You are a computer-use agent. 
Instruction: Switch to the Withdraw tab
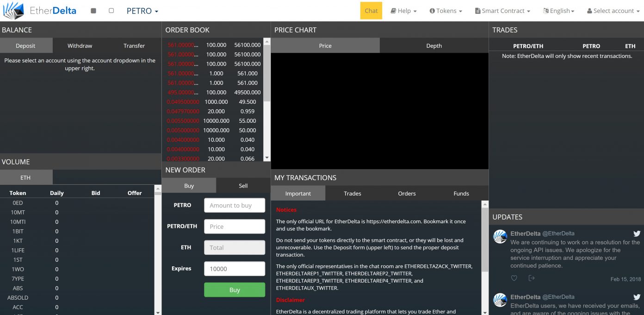coord(80,45)
